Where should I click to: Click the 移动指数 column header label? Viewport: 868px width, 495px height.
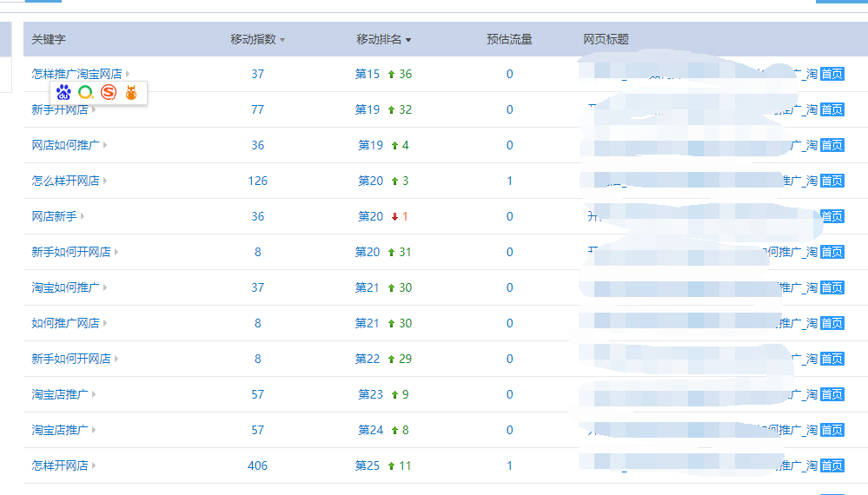pyautogui.click(x=253, y=39)
